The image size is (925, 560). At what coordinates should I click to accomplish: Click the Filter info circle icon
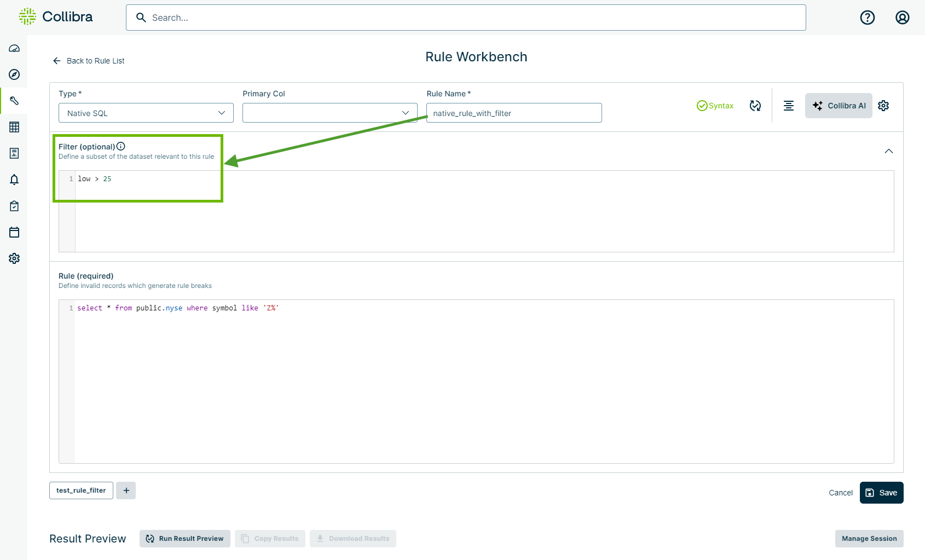(121, 146)
